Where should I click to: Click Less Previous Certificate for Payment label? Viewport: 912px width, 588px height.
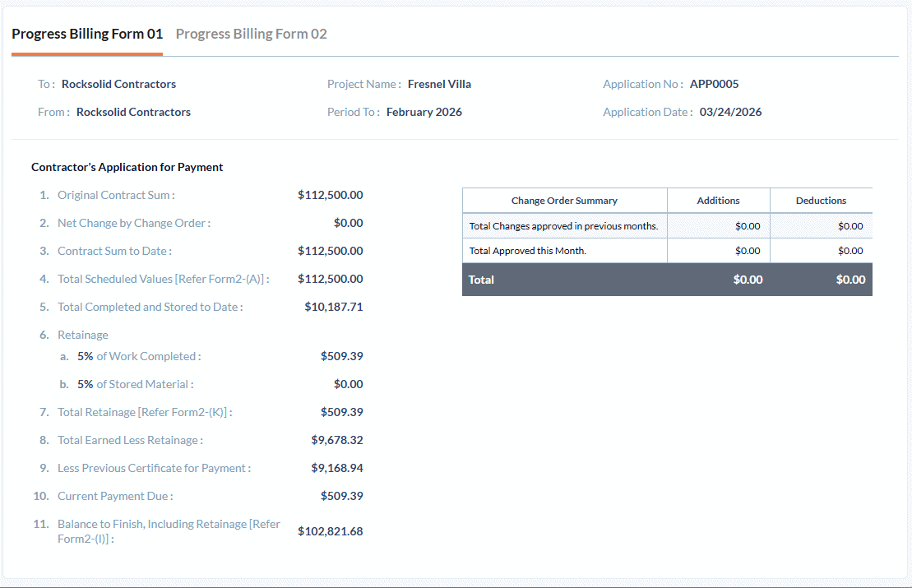point(154,468)
